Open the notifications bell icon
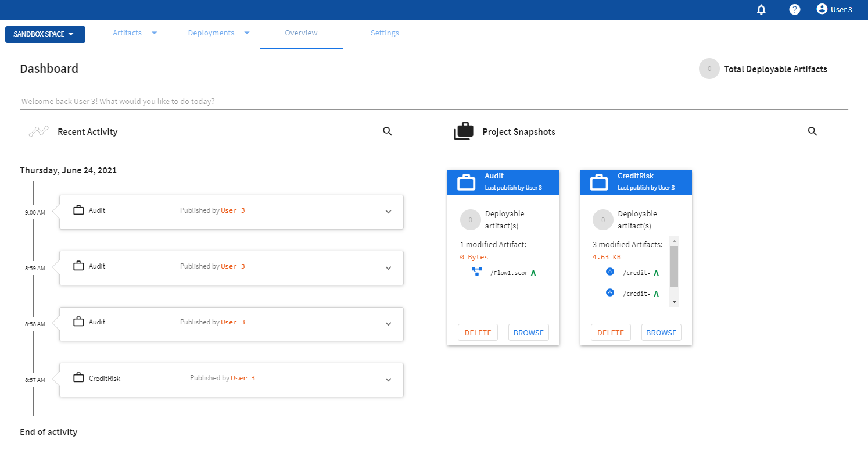Image resolution: width=868 pixels, height=457 pixels. click(761, 10)
